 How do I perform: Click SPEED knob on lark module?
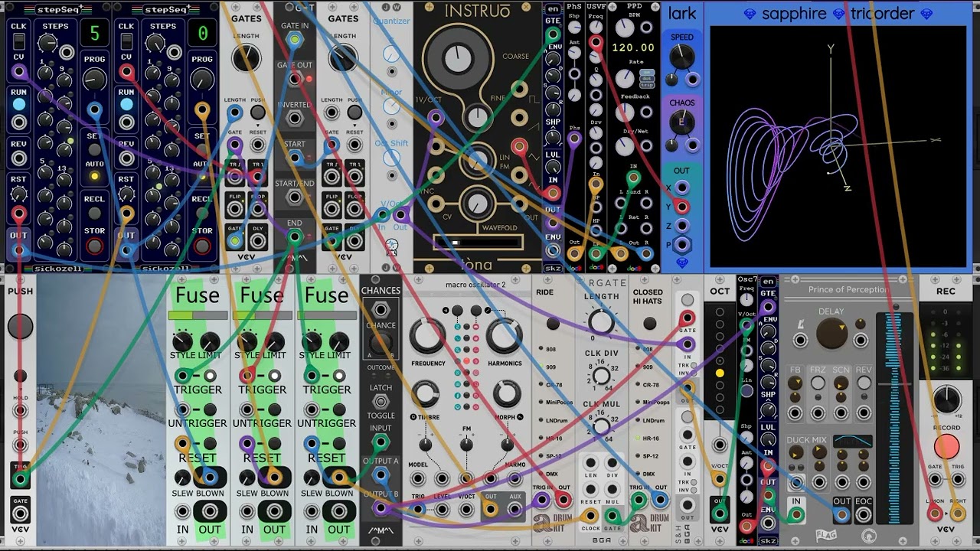tap(681, 57)
